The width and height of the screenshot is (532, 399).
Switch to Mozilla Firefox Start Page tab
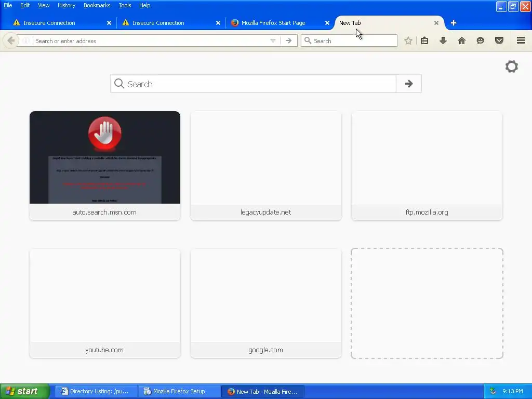[x=279, y=23]
